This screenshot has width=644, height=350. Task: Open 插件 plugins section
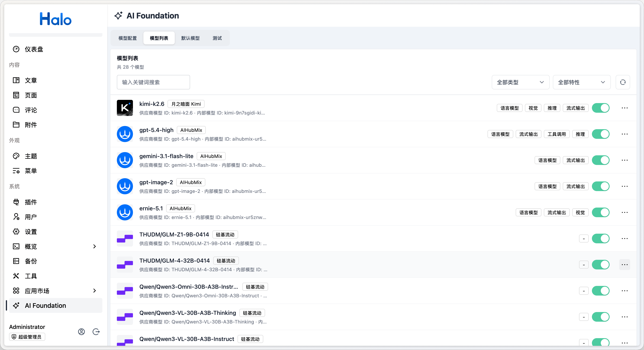[x=56, y=202]
